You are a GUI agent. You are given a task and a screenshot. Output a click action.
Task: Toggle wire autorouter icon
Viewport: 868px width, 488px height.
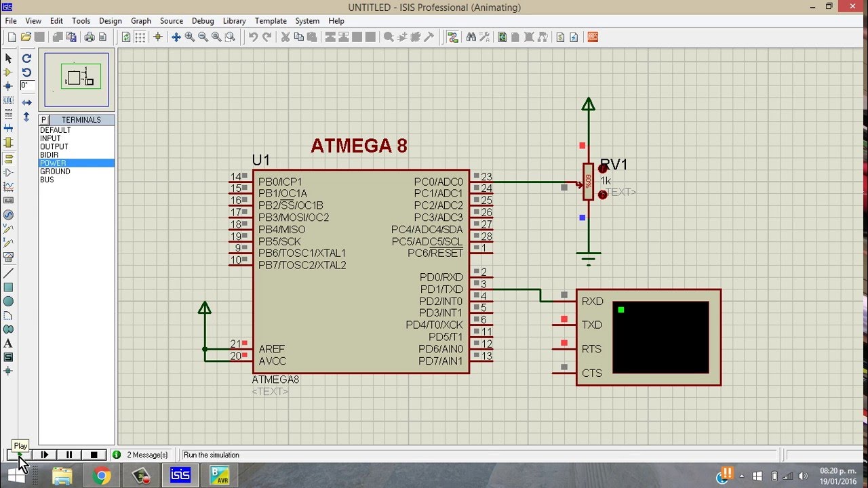click(x=452, y=37)
